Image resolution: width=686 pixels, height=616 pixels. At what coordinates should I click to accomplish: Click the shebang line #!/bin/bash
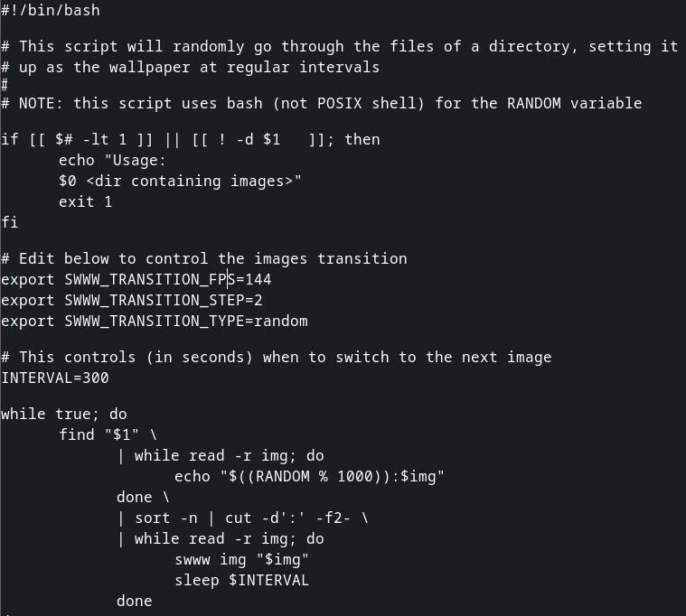[x=51, y=11]
